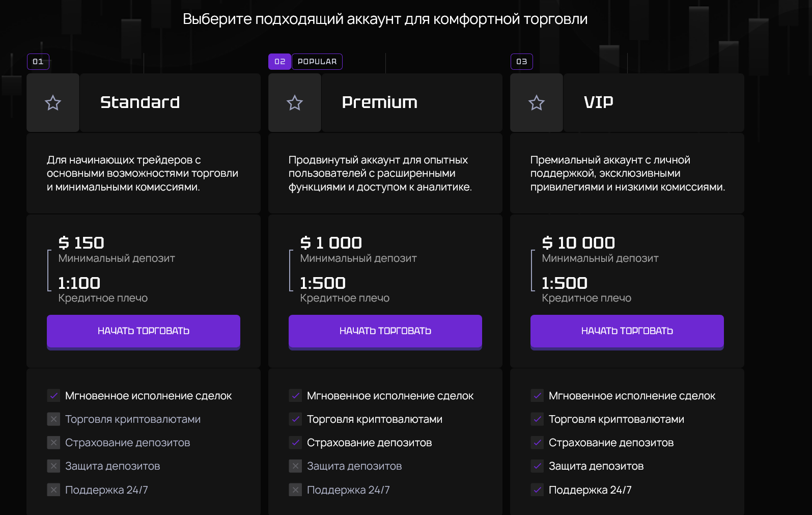Click the X icon for Standard crypto trading
812x515 pixels.
click(x=53, y=419)
